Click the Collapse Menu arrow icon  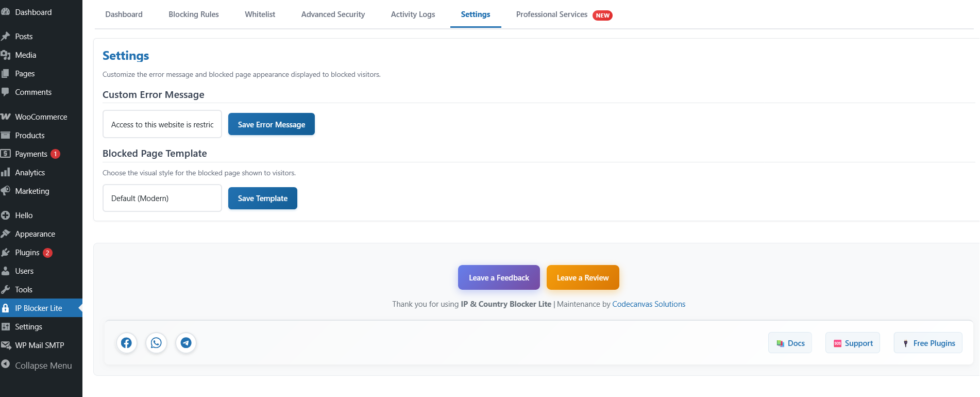[x=6, y=364]
